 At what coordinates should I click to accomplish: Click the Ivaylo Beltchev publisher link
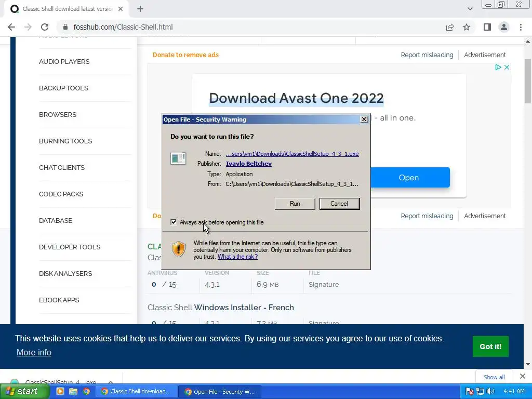tap(249, 164)
